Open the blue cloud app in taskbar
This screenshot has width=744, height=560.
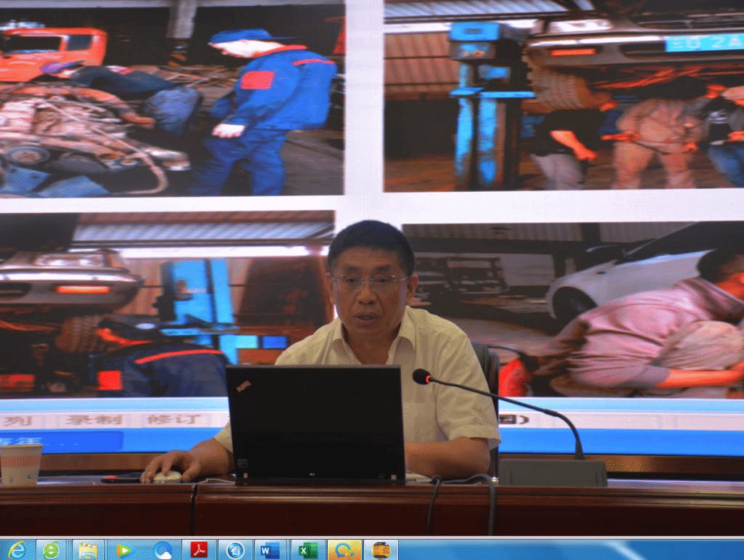click(x=163, y=550)
